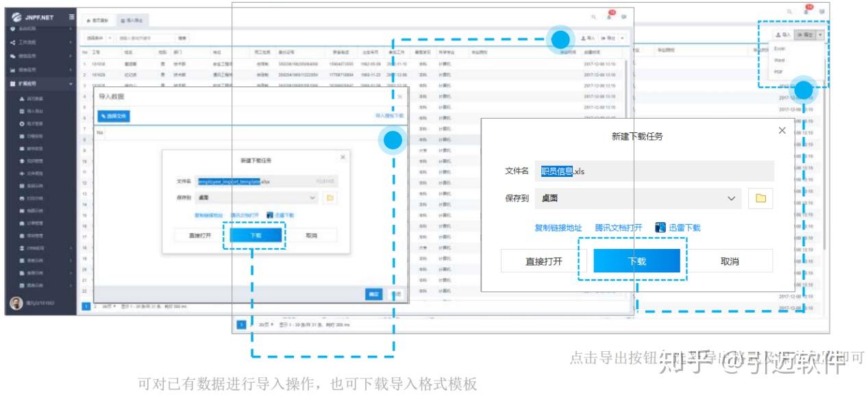868x397 pixels.
Task: Click the upload import icon next to export
Action: pos(780,35)
